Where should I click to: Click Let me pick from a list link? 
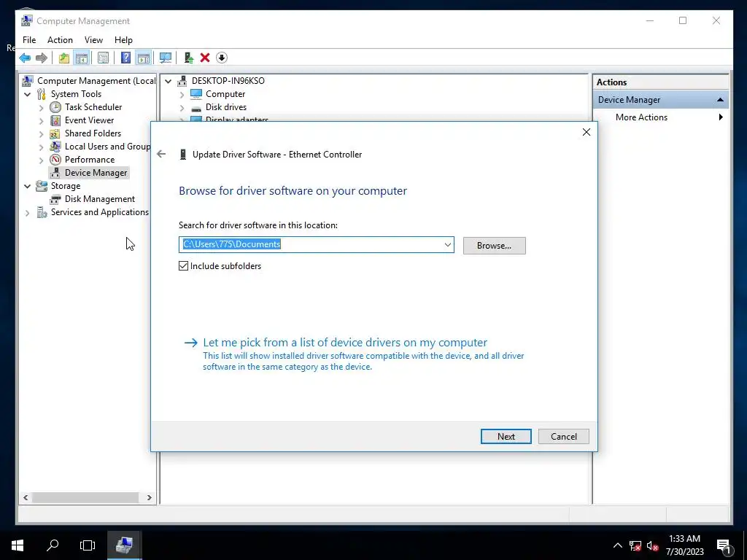345,343
